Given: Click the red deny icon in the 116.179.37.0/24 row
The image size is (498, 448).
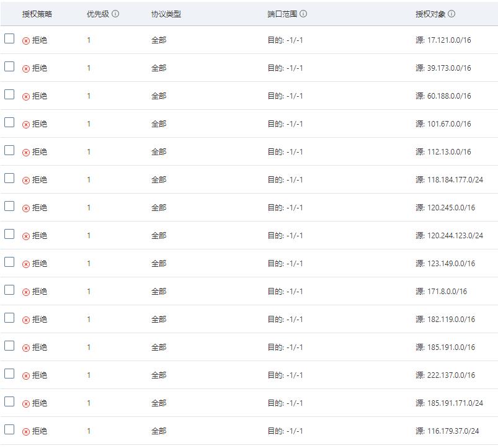Looking at the screenshot, I should point(26,431).
